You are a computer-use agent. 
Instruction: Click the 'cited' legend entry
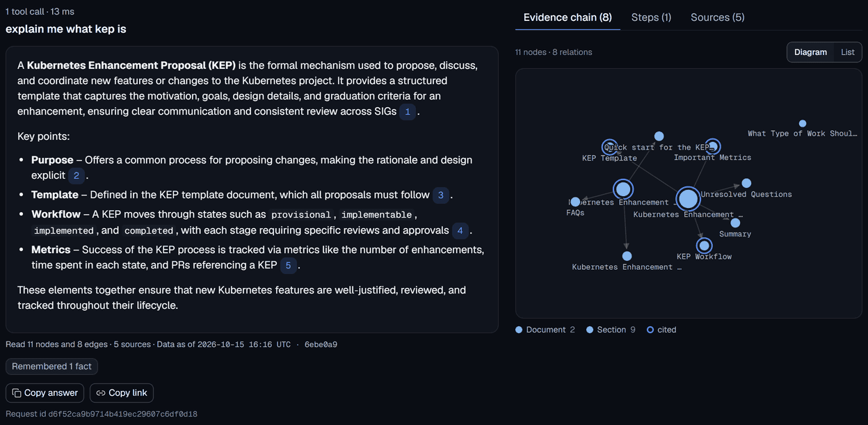(x=661, y=330)
